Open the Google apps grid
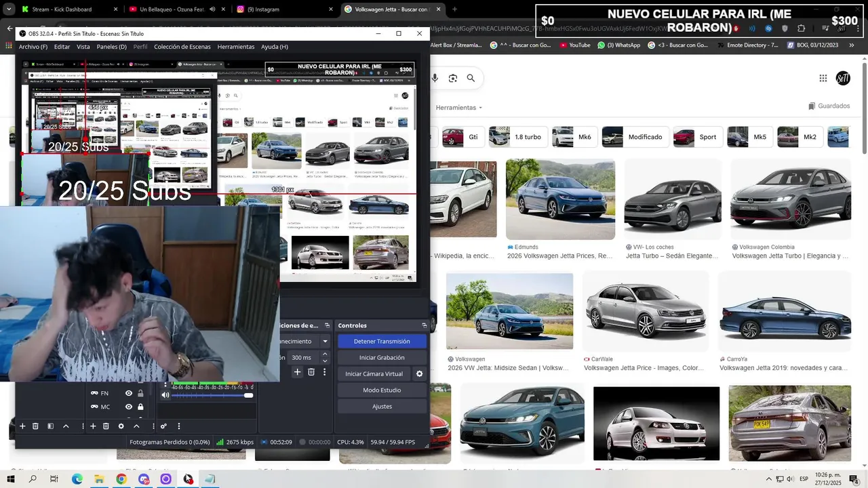 (823, 79)
